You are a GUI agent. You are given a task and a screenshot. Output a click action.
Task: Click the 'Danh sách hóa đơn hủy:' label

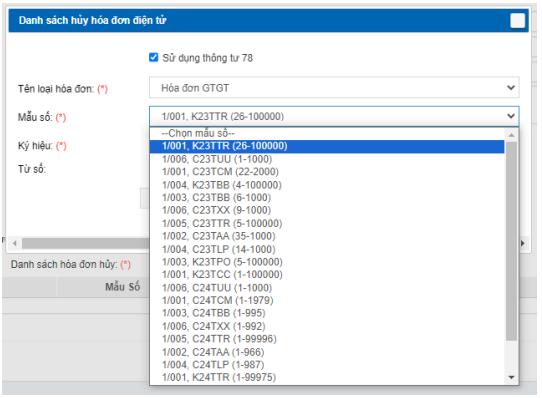click(64, 265)
